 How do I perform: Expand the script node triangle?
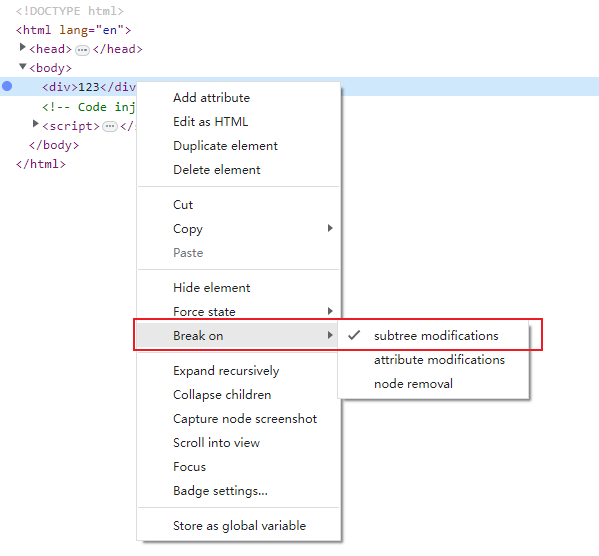[x=36, y=124]
